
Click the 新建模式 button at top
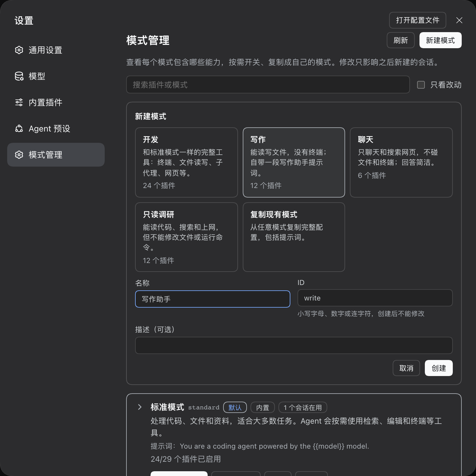441,40
